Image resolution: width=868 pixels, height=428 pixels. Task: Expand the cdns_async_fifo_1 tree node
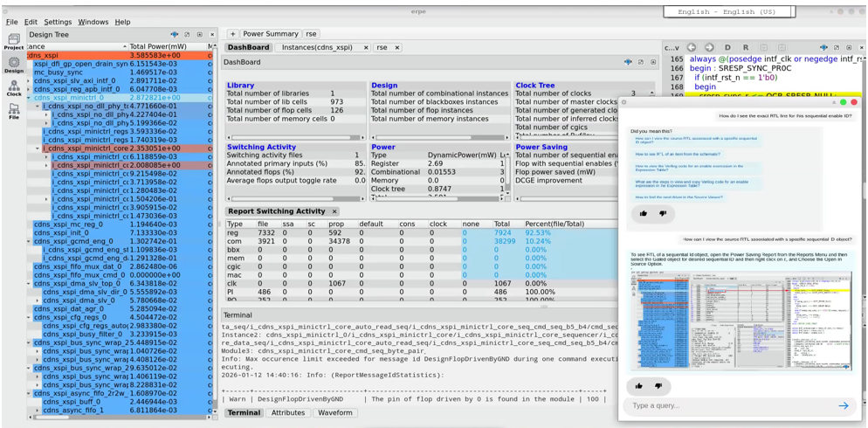(x=38, y=411)
